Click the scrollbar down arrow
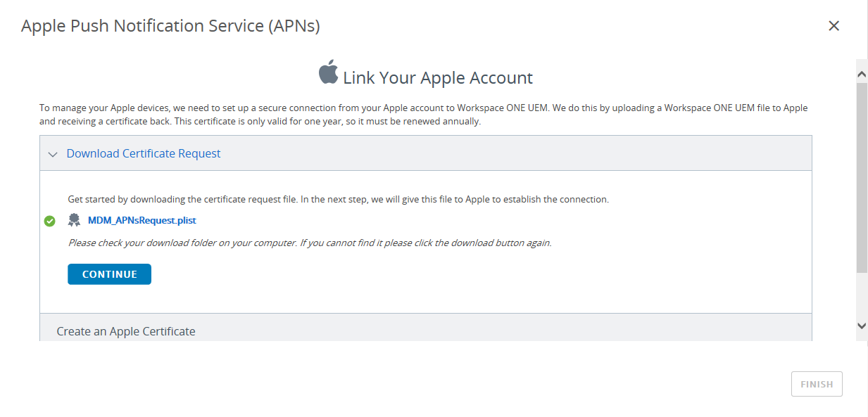Viewport: 868px width, 417px height. point(862,326)
